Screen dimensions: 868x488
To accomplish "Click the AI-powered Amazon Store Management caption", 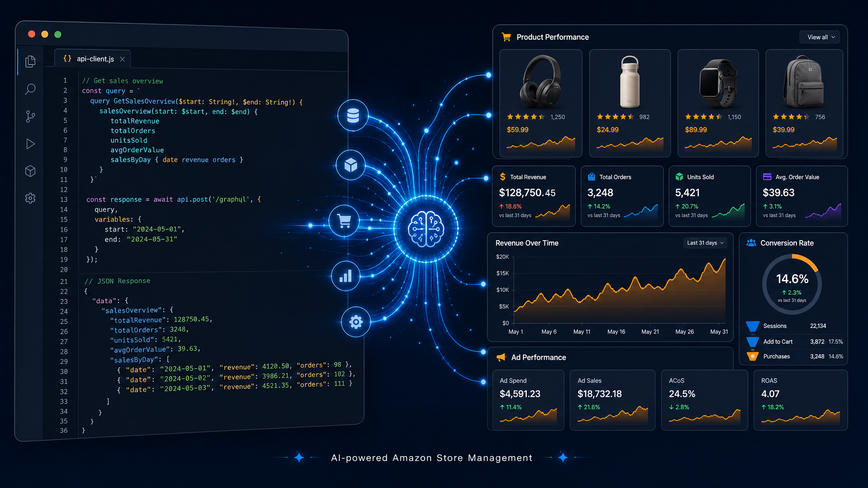I will (x=431, y=458).
